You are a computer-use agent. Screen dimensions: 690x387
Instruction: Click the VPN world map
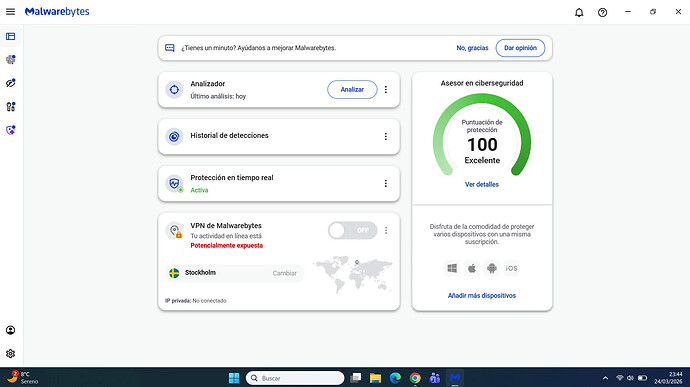tap(352, 275)
